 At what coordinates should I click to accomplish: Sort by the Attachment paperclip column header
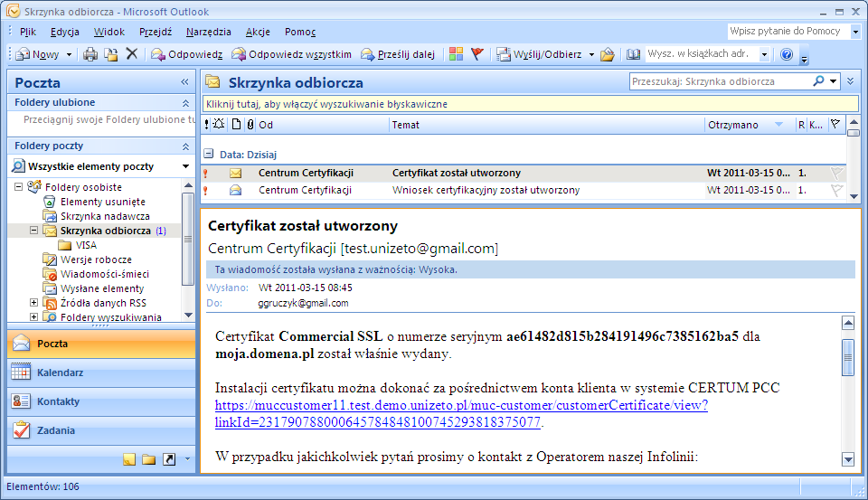(x=250, y=125)
